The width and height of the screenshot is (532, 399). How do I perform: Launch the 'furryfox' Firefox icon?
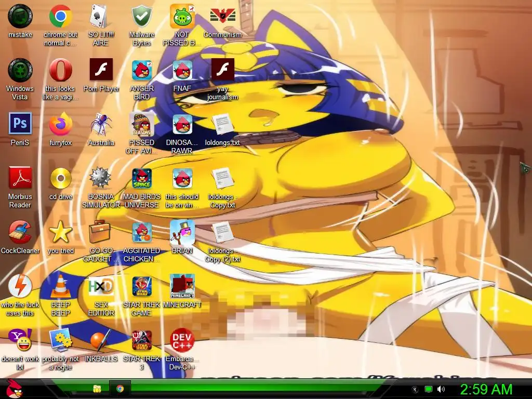[60, 124]
